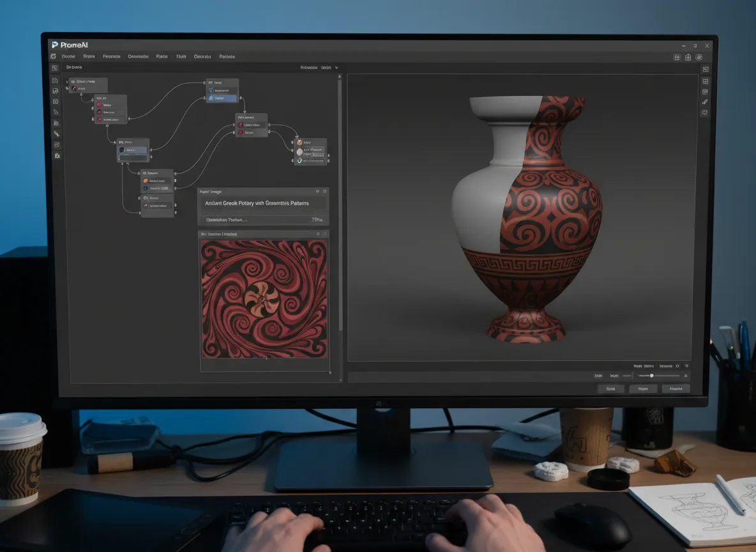Click the rightmost button below the 3D viewport

tap(676, 388)
